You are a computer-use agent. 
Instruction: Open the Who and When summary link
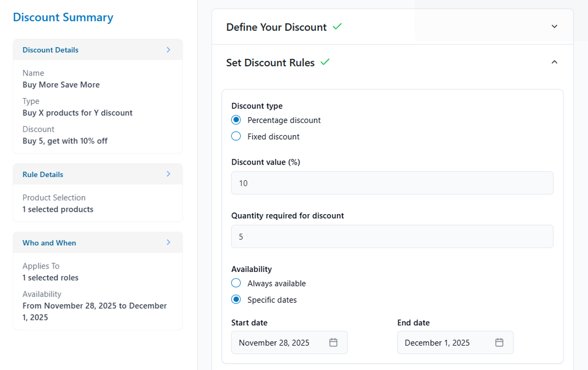point(49,243)
